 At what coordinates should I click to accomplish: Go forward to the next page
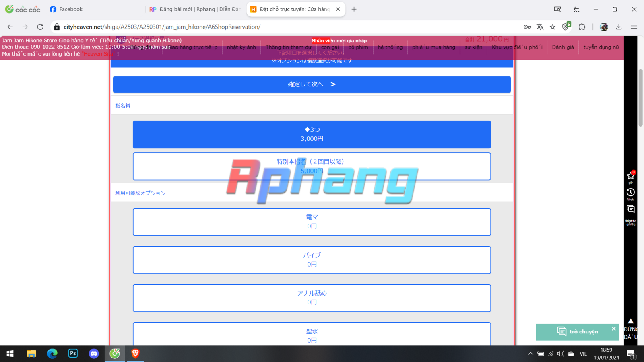tap(25, 27)
